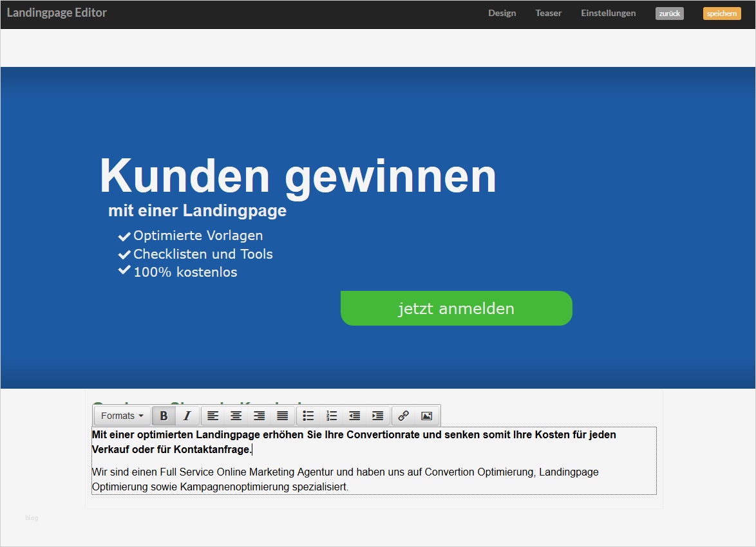756x547 pixels.
Task: Switch to the Design section
Action: point(502,13)
